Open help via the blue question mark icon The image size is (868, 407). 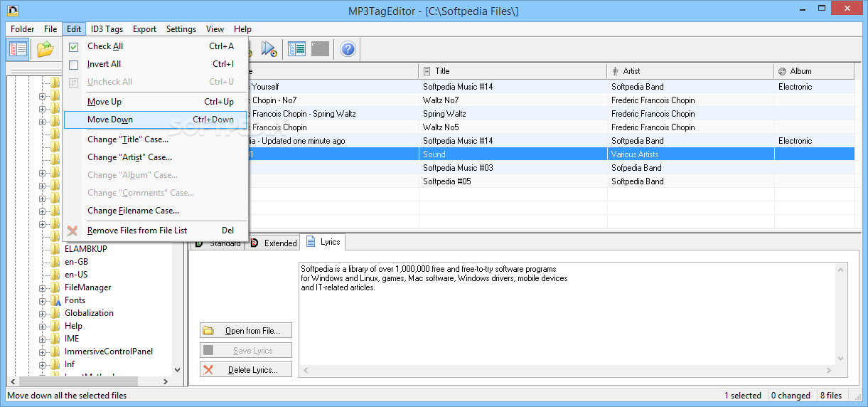[x=348, y=49]
